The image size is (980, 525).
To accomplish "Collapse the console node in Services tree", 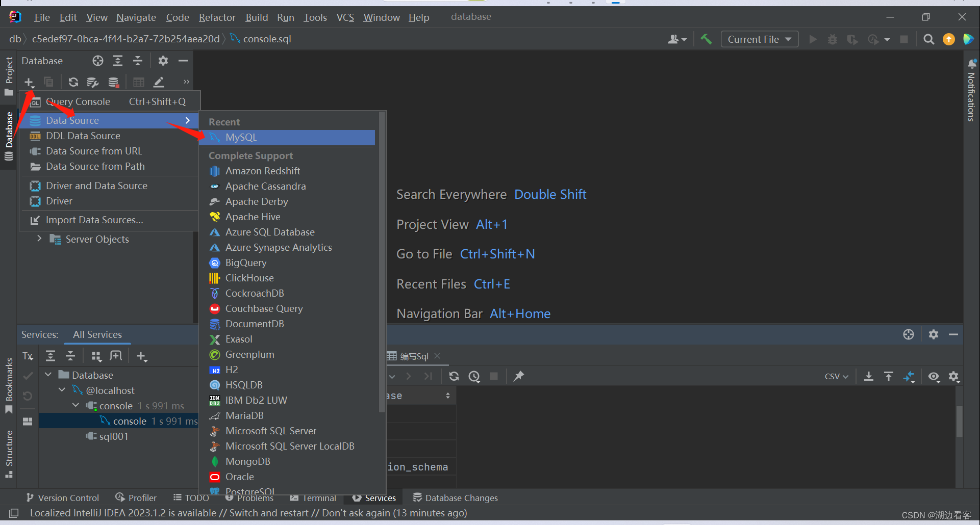I will click(76, 405).
